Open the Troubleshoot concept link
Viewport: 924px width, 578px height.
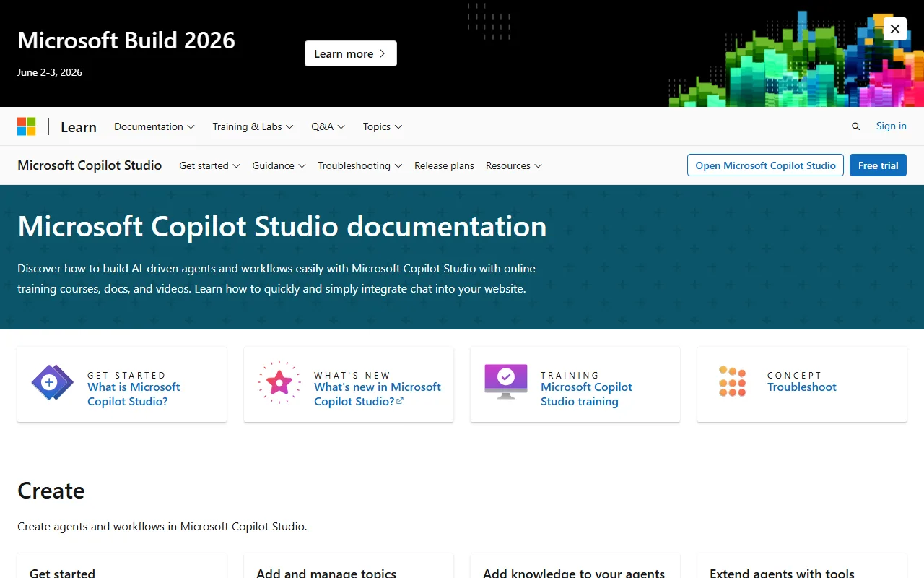point(802,387)
